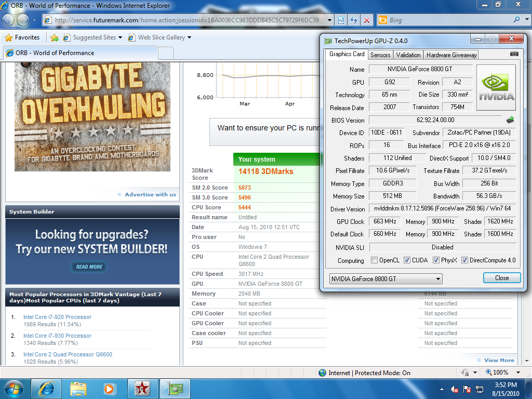The height and width of the screenshot is (399, 532).
Task: Open the search provider dropdown arrow
Action: click(x=527, y=20)
